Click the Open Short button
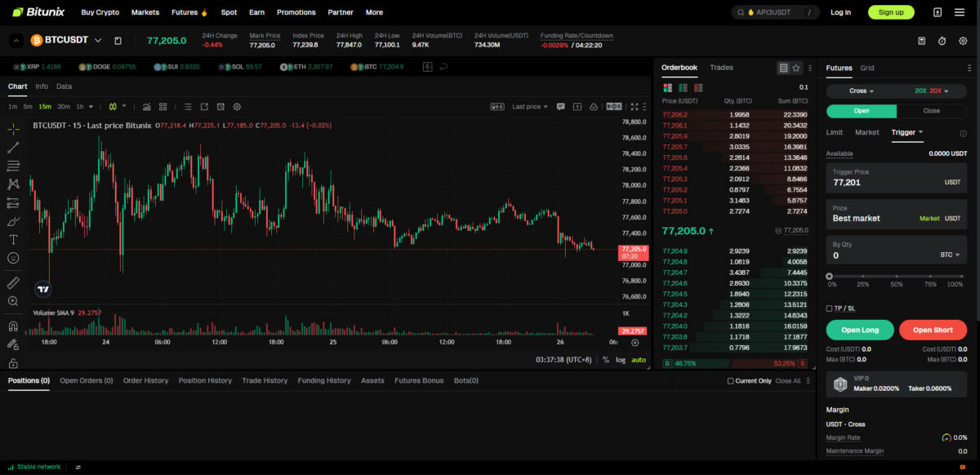Image resolution: width=980 pixels, height=475 pixels. (933, 330)
